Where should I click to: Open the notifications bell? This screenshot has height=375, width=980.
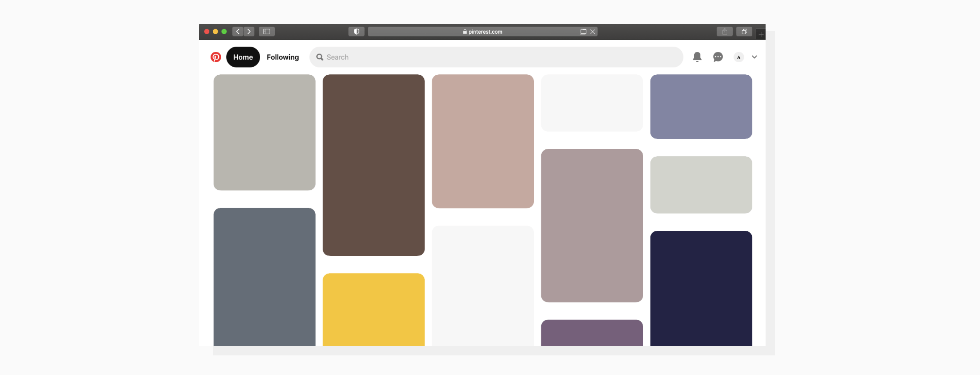point(697,57)
